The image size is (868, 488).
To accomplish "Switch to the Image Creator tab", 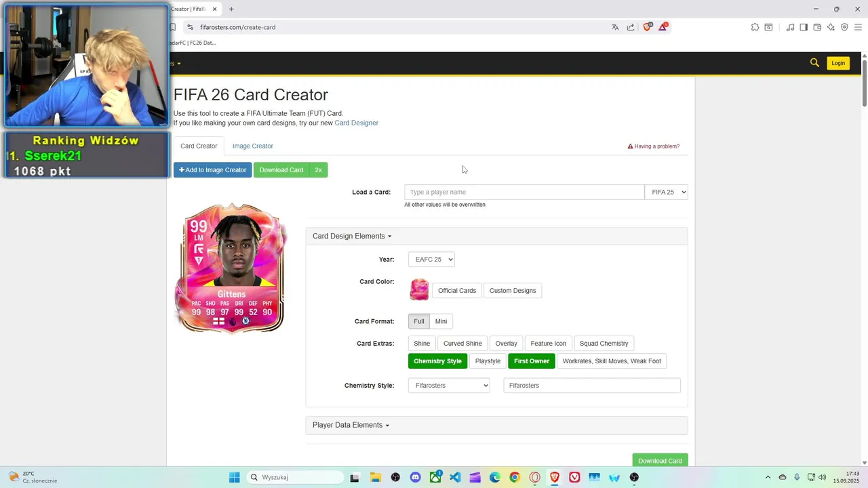I will tap(252, 146).
